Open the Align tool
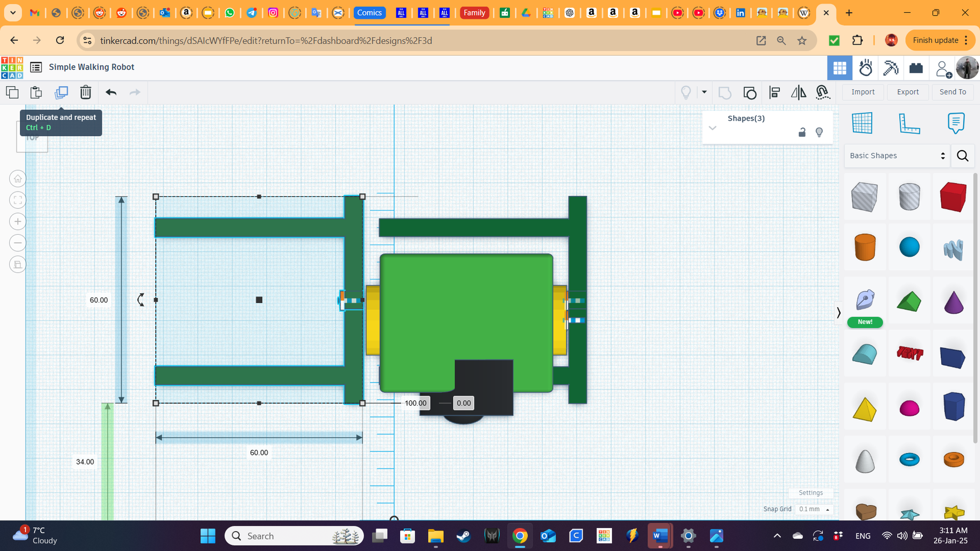Screen dimensions: 980x551 tap(774, 93)
